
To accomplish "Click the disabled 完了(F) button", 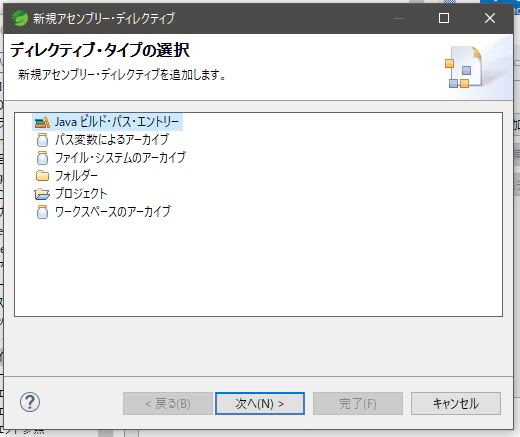I will pyautogui.click(x=358, y=403).
